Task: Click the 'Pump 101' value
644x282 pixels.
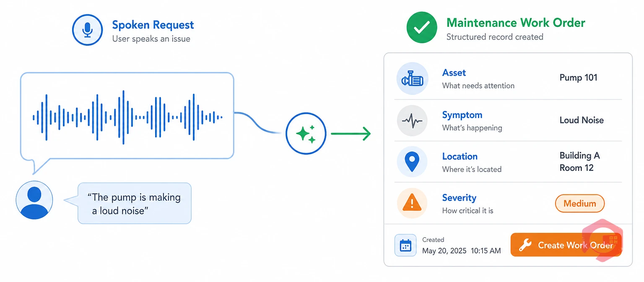Action: click(579, 78)
